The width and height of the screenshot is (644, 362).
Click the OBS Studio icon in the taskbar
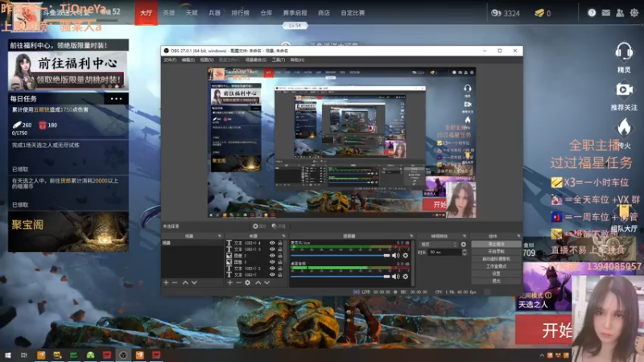[123, 355]
